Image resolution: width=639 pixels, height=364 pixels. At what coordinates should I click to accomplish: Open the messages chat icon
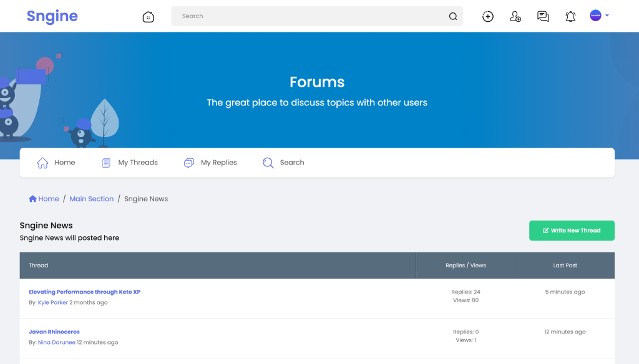coord(543,16)
